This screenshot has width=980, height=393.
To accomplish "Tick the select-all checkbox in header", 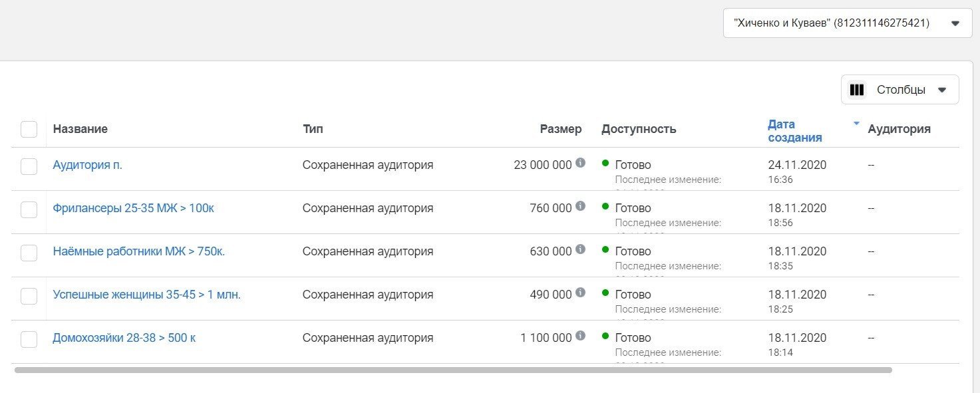I will point(29,129).
